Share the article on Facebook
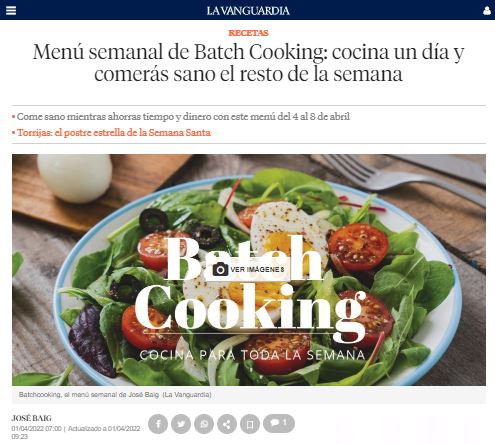 158,424
